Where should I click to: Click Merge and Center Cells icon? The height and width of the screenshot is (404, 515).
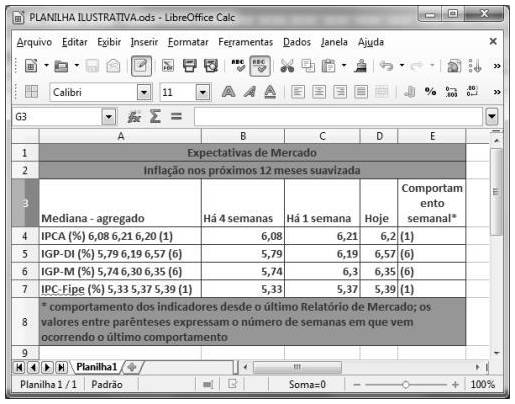coord(382,92)
